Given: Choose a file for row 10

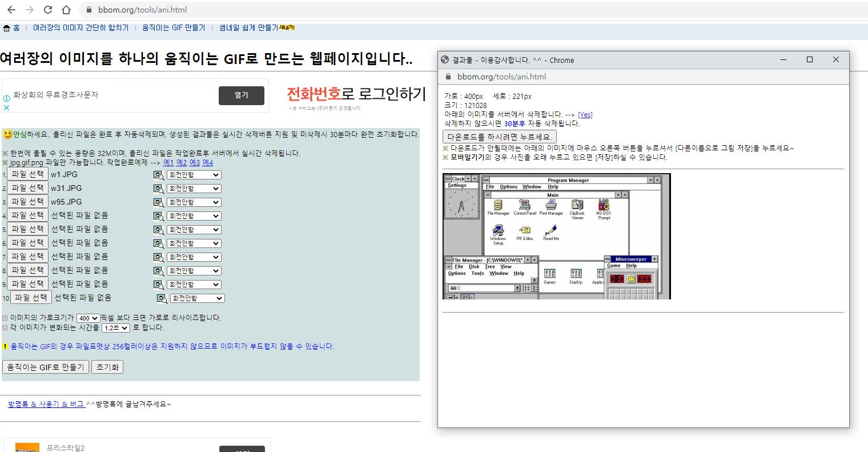Looking at the screenshot, I should pos(31,298).
